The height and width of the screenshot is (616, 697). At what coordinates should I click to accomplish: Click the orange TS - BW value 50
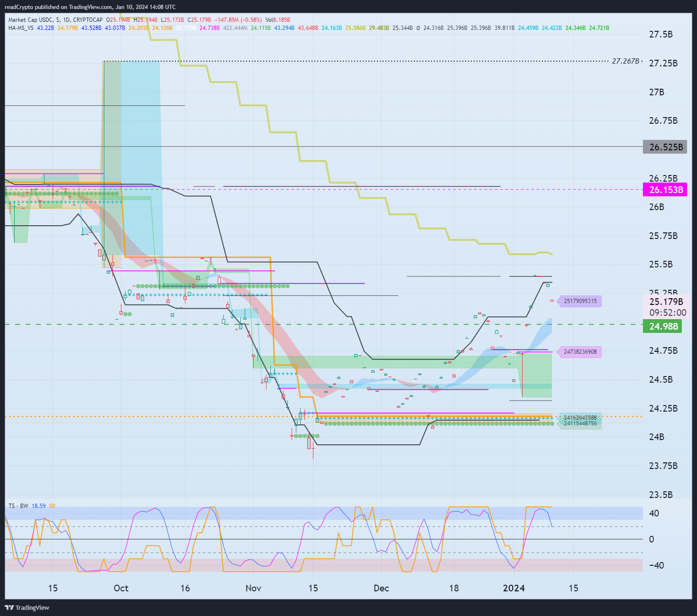pyautogui.click(x=52, y=506)
